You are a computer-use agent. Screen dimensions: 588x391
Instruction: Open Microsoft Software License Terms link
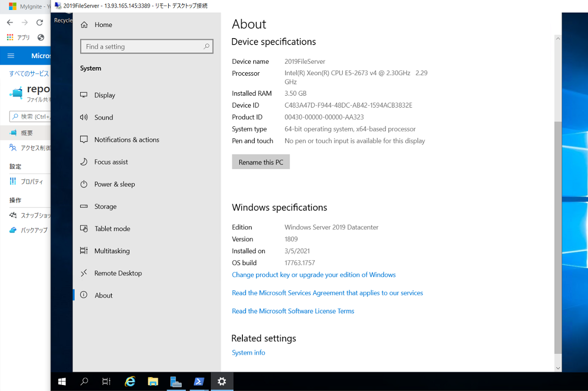pyautogui.click(x=293, y=311)
